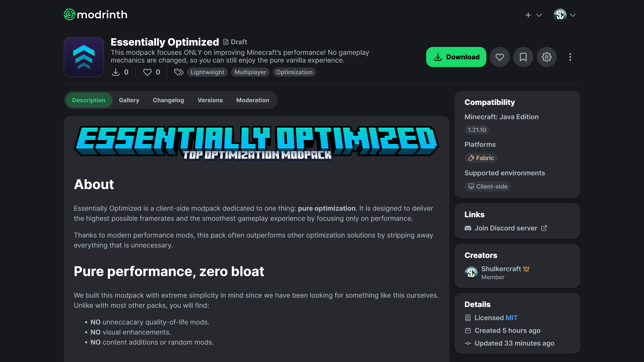Image resolution: width=644 pixels, height=362 pixels.
Task: Go to the Versions tab
Action: point(210,100)
